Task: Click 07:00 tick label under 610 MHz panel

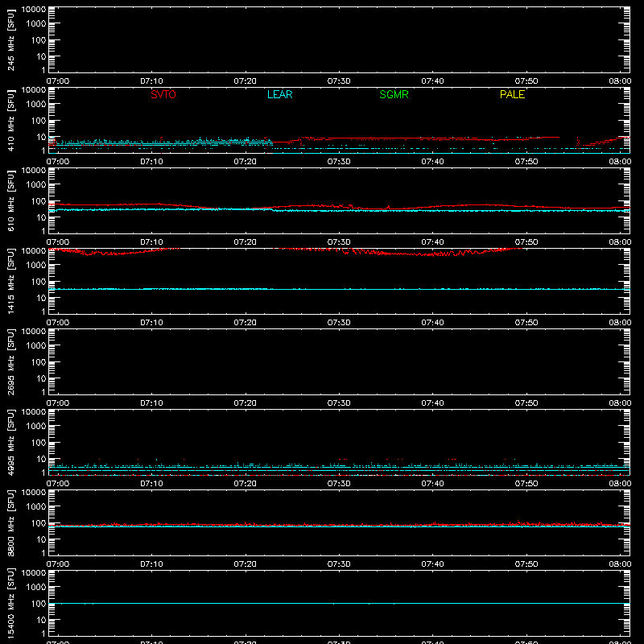Action: [58, 242]
